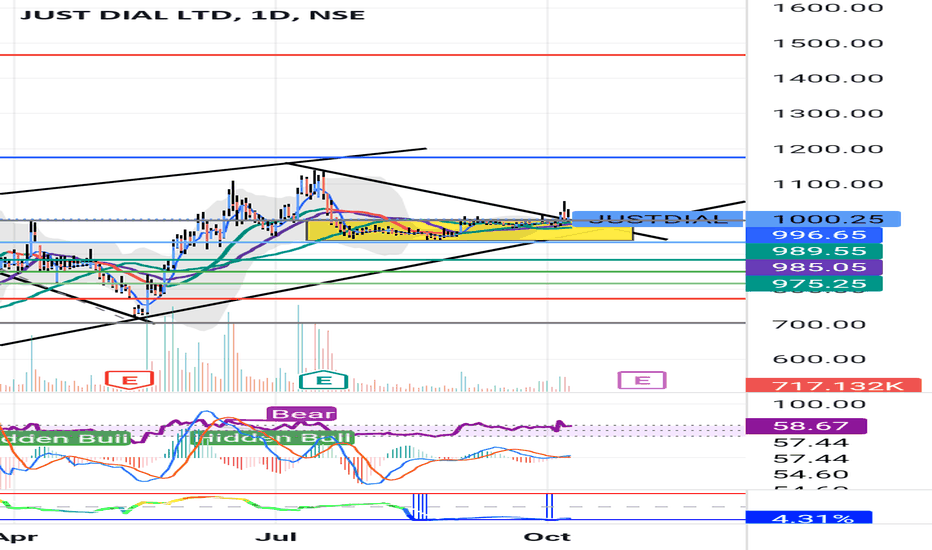The height and width of the screenshot is (550, 932).
Task: Click the 700.00 price axis label
Action: (819, 324)
